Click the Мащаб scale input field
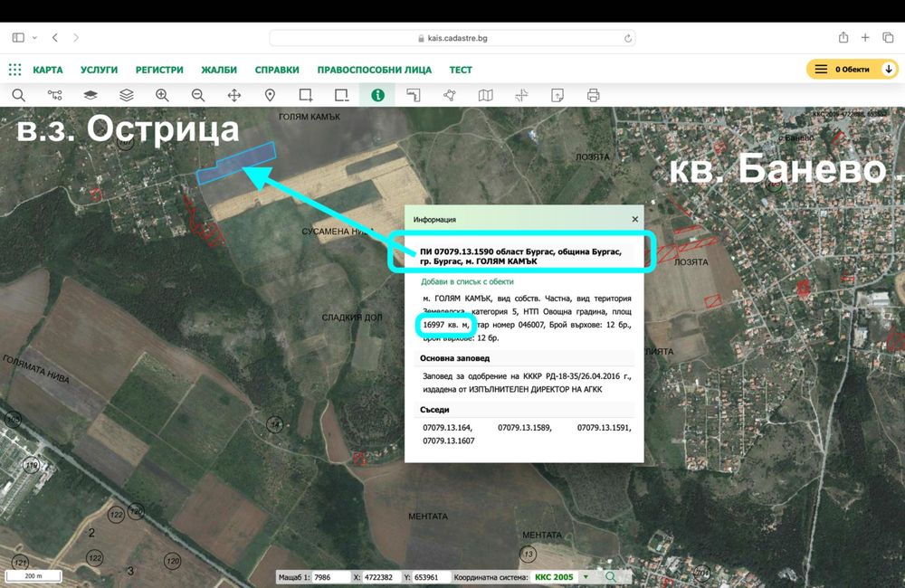This screenshot has width=905, height=588. [x=330, y=577]
